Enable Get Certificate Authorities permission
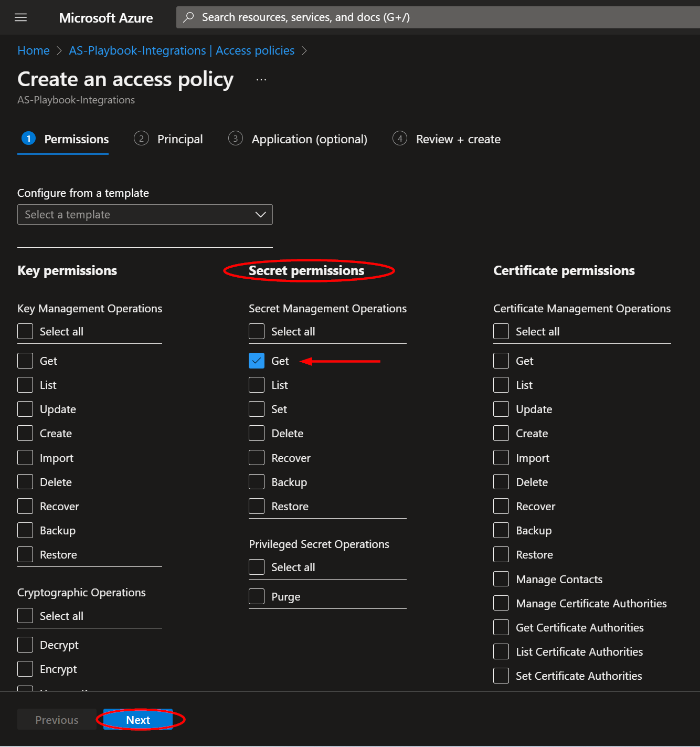The width and height of the screenshot is (700, 747). click(501, 627)
